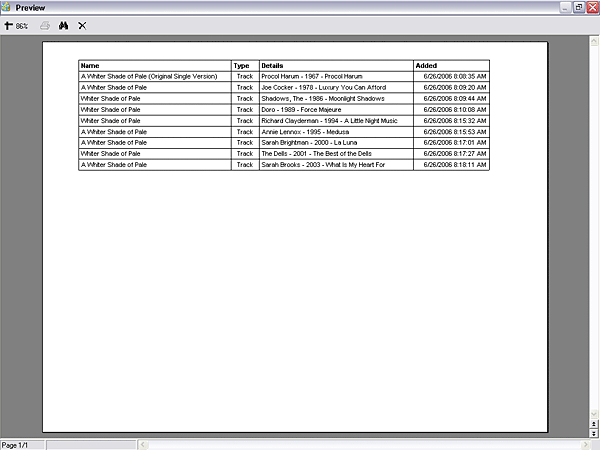Click the Preview window title icon
This screenshot has height=450, width=600.
click(7, 7)
